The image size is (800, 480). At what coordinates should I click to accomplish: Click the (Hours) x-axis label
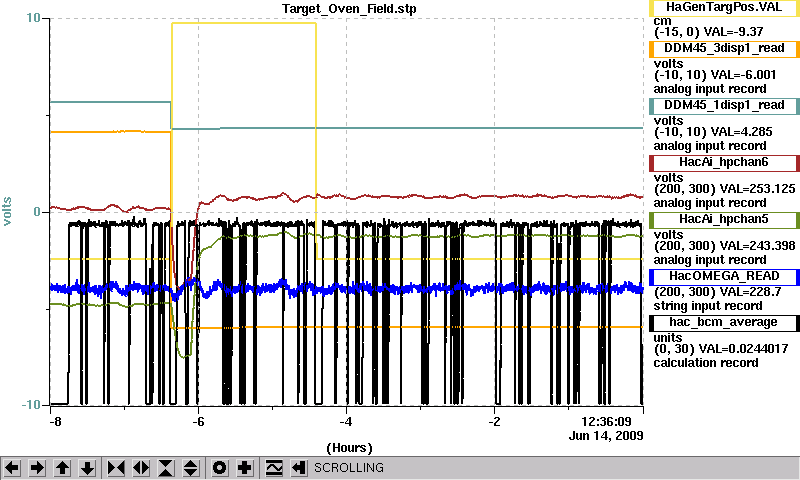click(349, 448)
